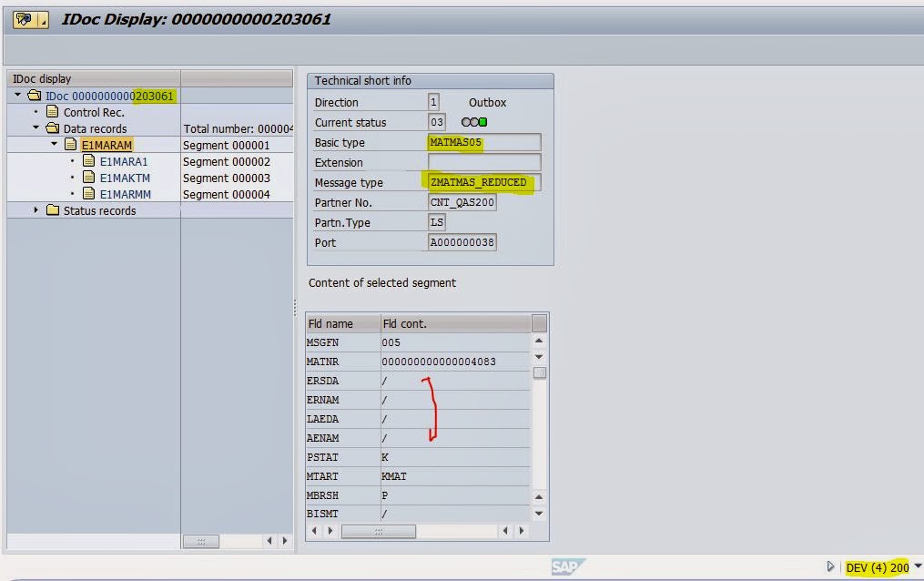Screen dimensions: 924x581
Task: Click the Data records folder icon
Action: [53, 128]
